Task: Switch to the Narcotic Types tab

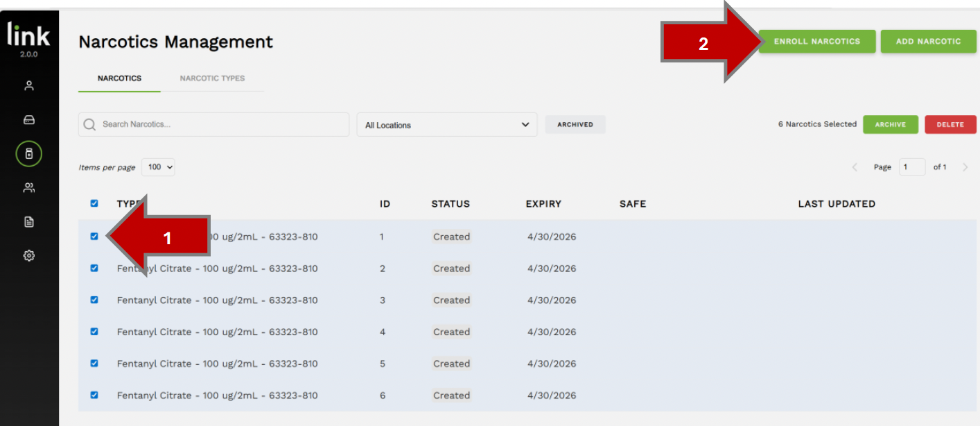Action: click(212, 78)
